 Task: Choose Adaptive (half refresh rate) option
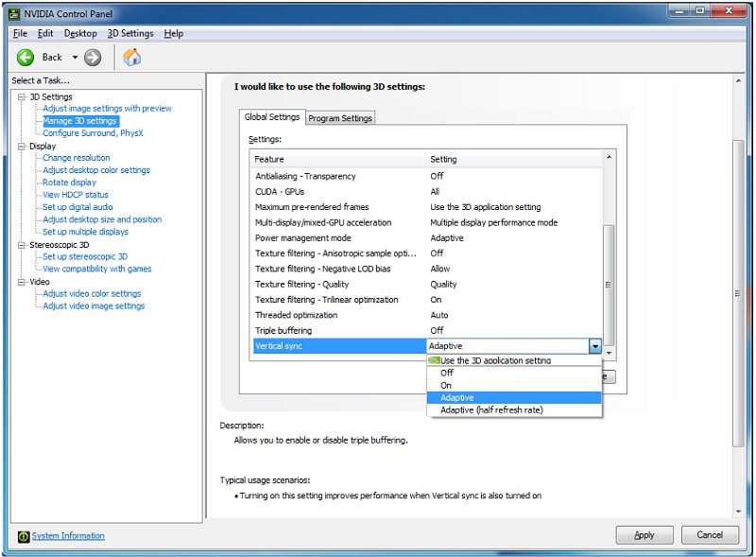[x=514, y=410]
